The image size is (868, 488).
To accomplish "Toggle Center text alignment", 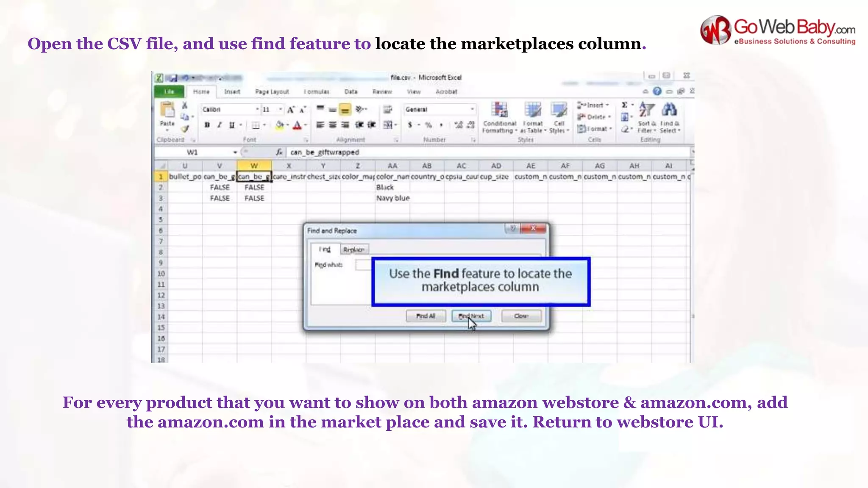I will (333, 125).
